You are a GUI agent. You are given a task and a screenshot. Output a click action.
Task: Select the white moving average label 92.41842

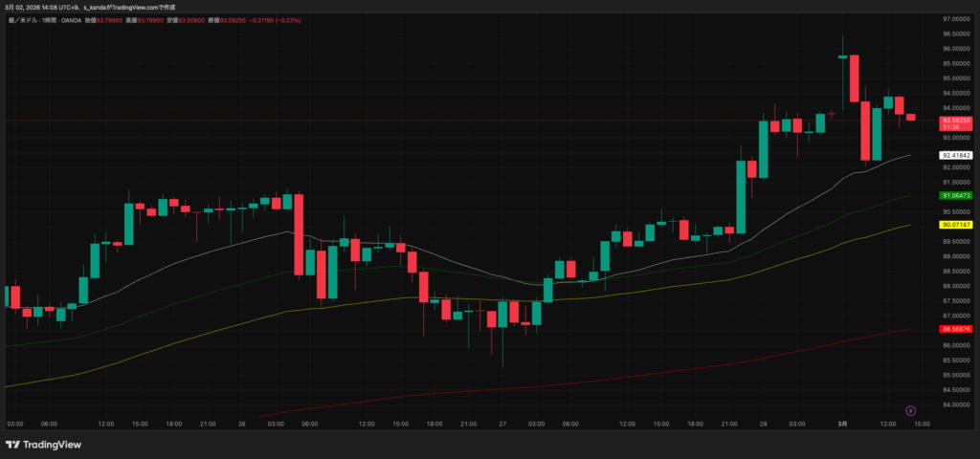pos(955,155)
